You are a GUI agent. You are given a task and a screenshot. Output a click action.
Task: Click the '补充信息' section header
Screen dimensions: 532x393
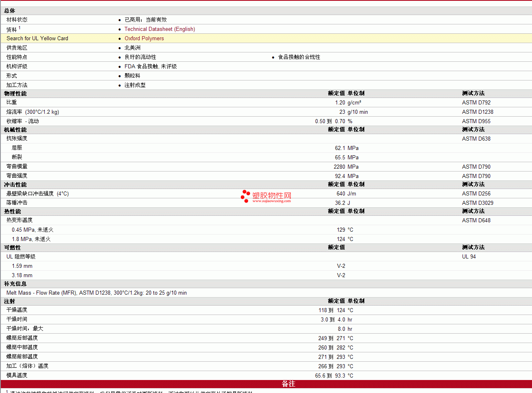click(x=15, y=284)
